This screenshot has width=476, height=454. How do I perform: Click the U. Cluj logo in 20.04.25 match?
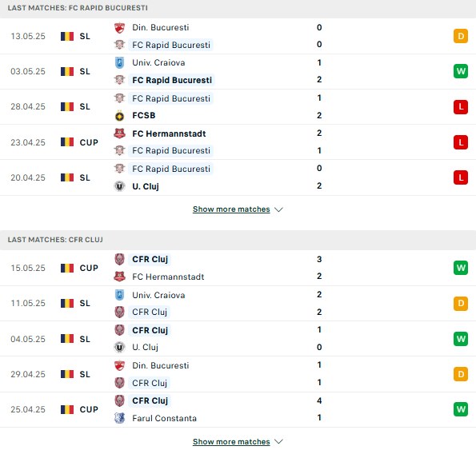click(x=120, y=186)
